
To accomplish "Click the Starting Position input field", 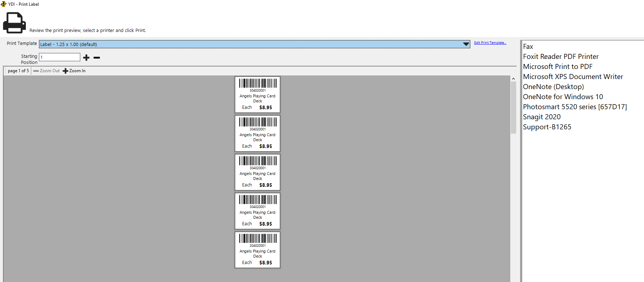I will (x=60, y=57).
